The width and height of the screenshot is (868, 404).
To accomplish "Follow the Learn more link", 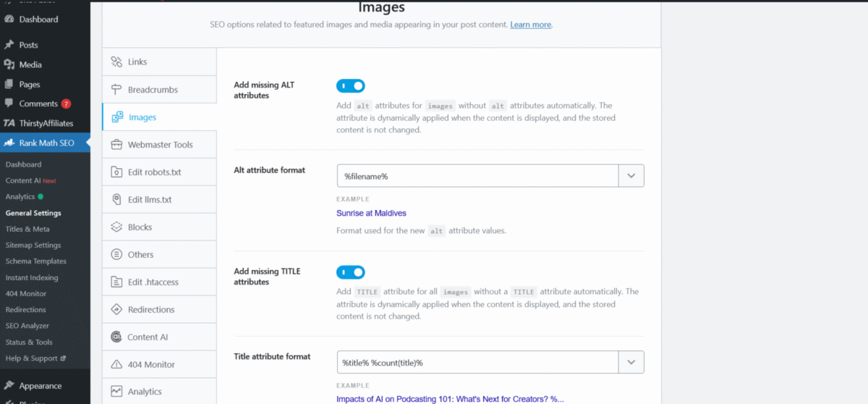I will coord(530,25).
